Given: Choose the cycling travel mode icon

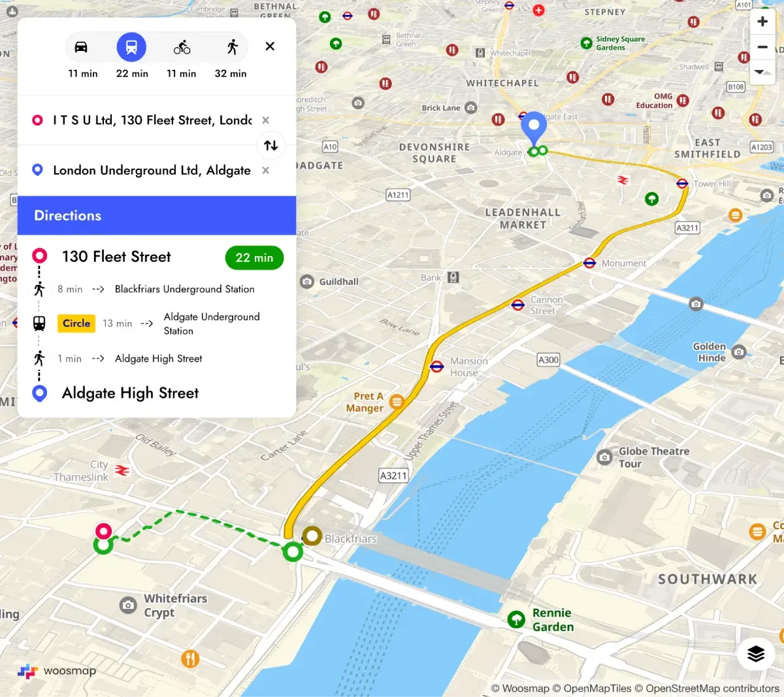Looking at the screenshot, I should click(182, 47).
